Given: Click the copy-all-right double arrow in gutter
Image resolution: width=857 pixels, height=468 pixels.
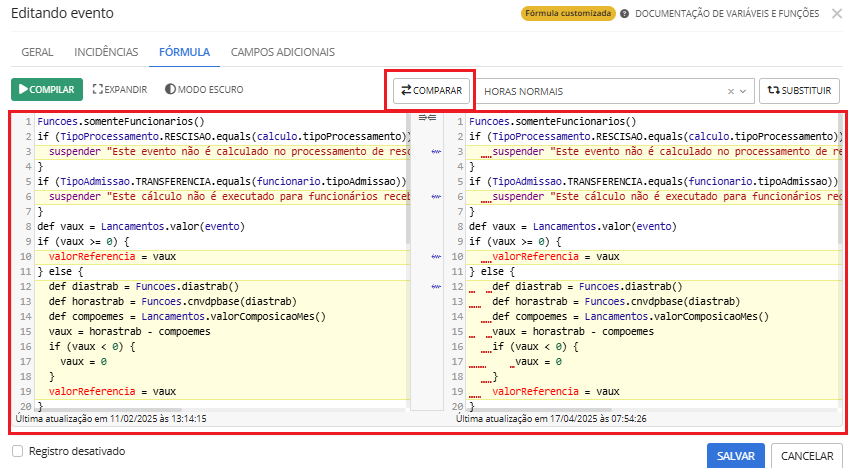Looking at the screenshot, I should click(x=423, y=118).
